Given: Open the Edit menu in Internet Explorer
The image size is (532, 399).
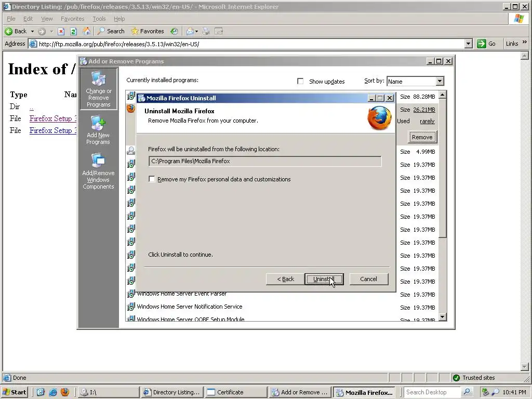Looking at the screenshot, I should (28, 19).
